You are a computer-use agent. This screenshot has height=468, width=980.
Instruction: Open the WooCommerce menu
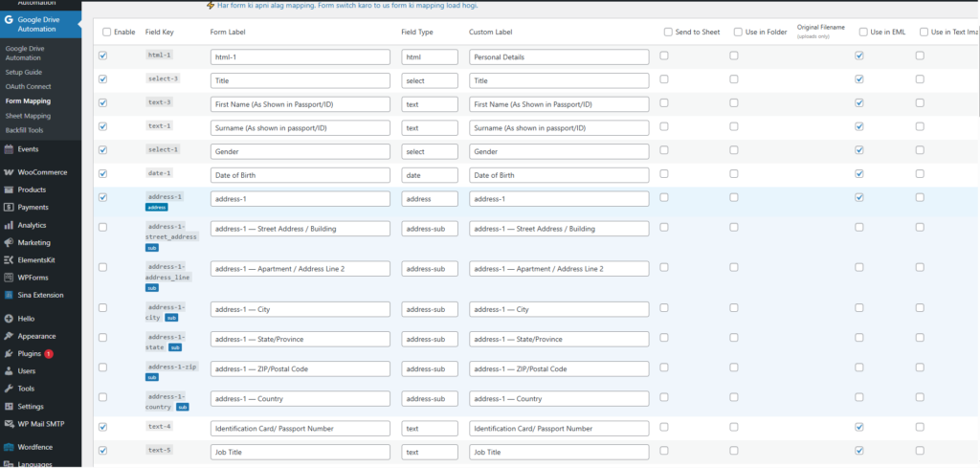(x=40, y=172)
